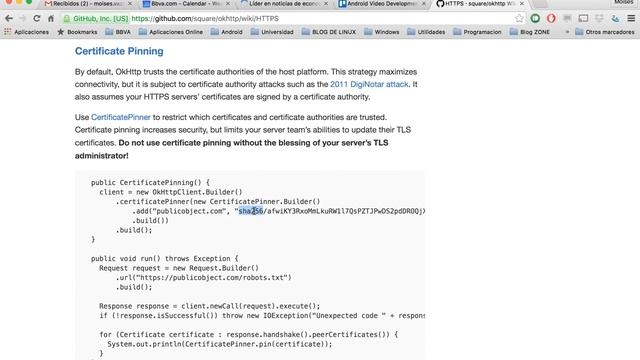Image resolution: width=640 pixels, height=360 pixels.
Task: Open the home page icon
Action: (x=51, y=18)
